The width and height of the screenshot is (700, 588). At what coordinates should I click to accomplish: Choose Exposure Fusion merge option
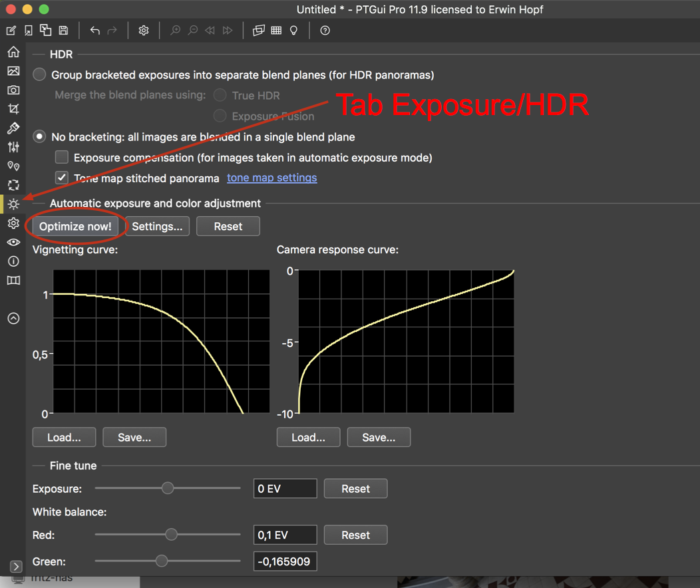(220, 116)
